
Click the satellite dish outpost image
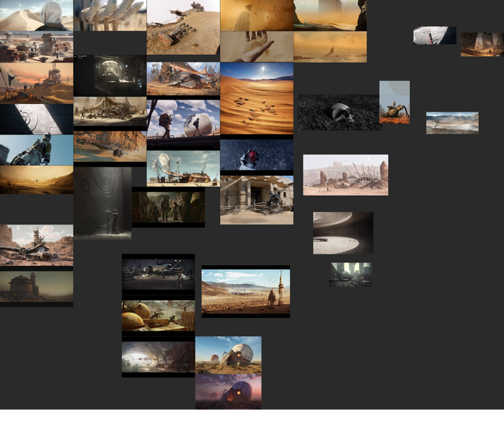pos(183,169)
